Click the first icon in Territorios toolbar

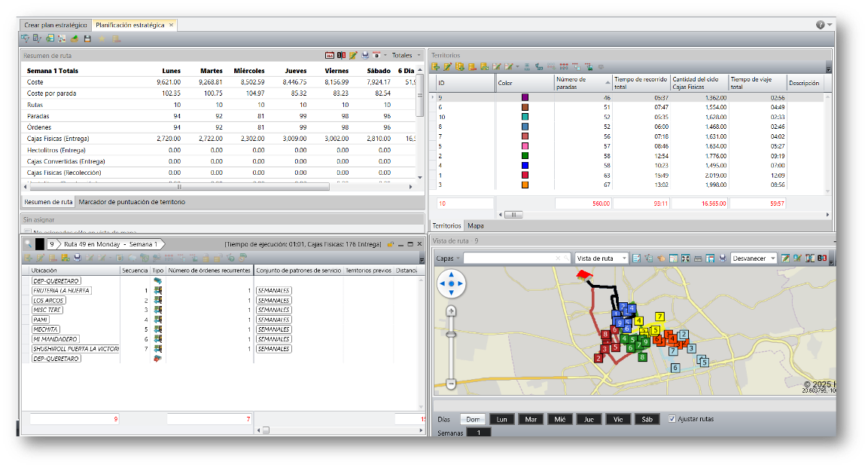point(435,67)
